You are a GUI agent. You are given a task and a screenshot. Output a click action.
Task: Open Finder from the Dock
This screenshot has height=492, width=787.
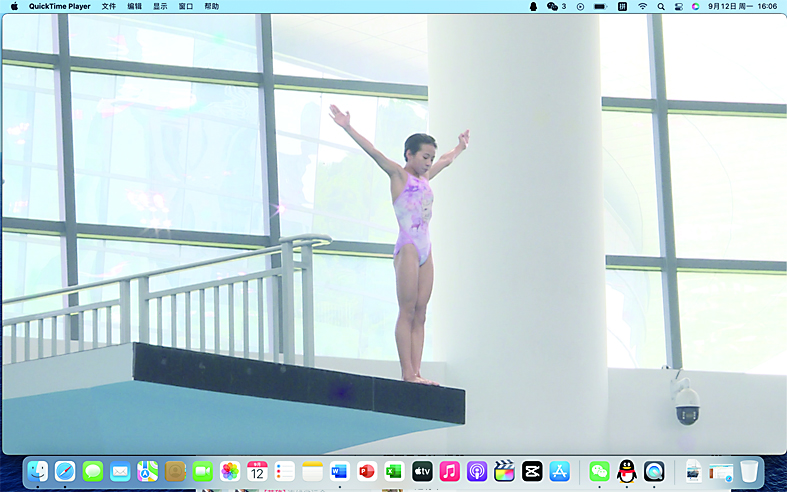[x=38, y=471]
